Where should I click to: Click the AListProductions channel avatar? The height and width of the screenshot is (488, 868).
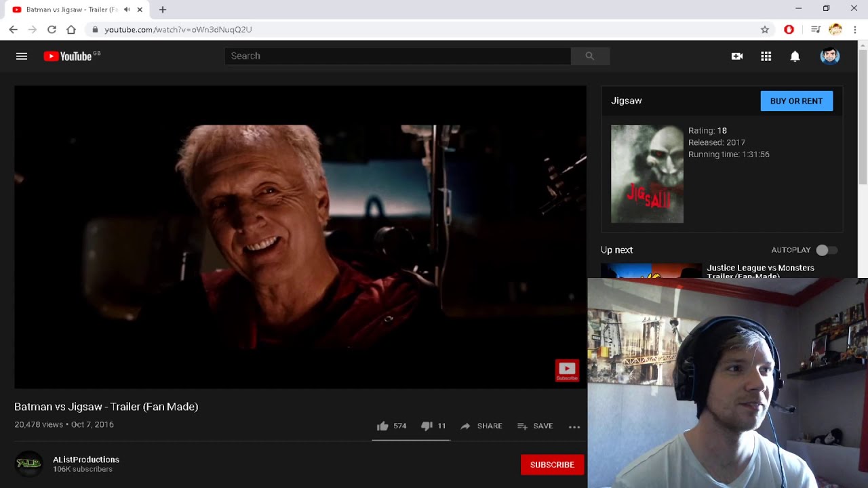pyautogui.click(x=28, y=464)
